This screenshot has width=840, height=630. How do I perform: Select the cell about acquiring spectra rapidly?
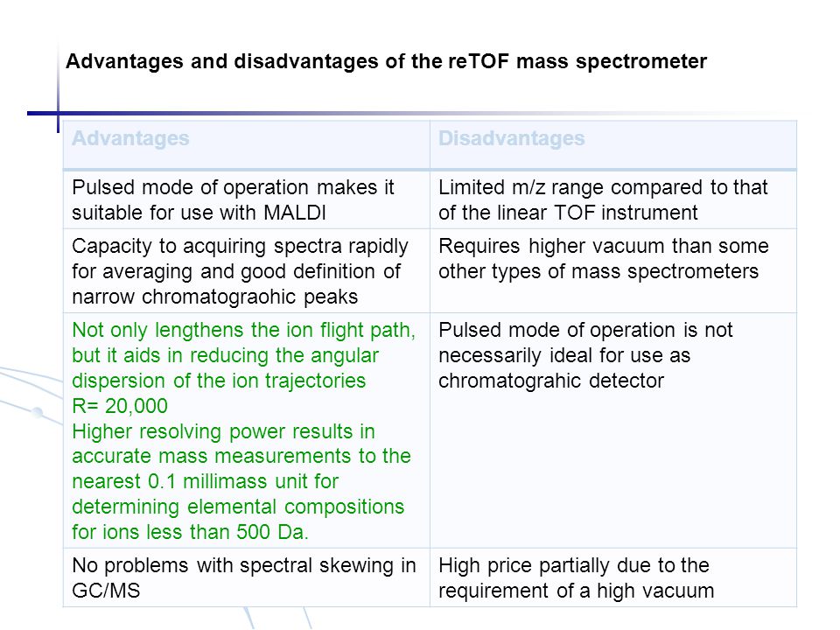pos(246,271)
